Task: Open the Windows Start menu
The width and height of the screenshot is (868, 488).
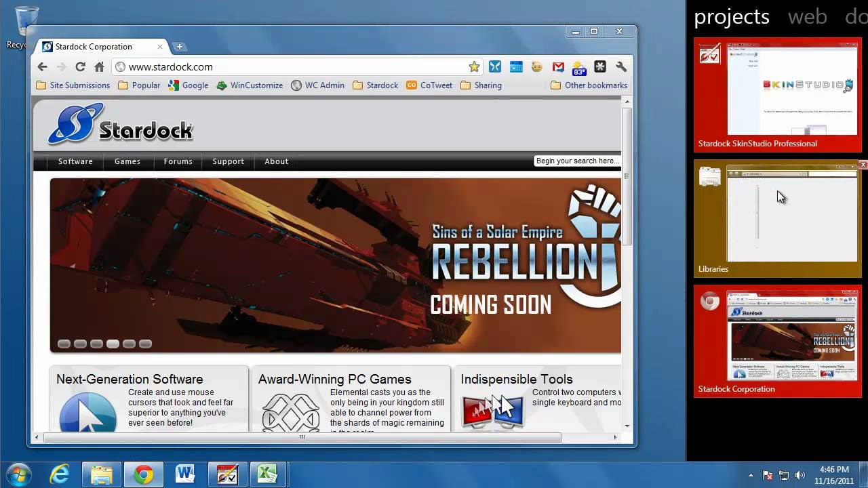Action: [18, 474]
